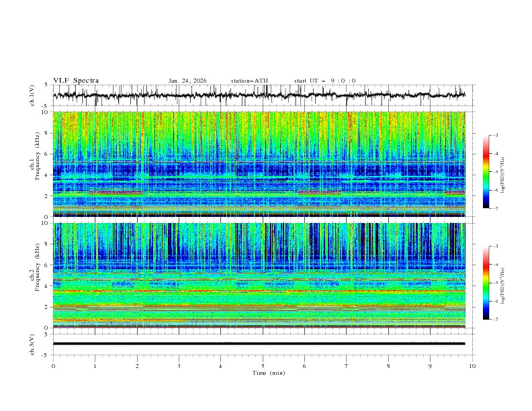Select log(PSD)(V²/Hz) label beside ch.1 color bar
This screenshot has height=411, width=532.
tap(503, 175)
